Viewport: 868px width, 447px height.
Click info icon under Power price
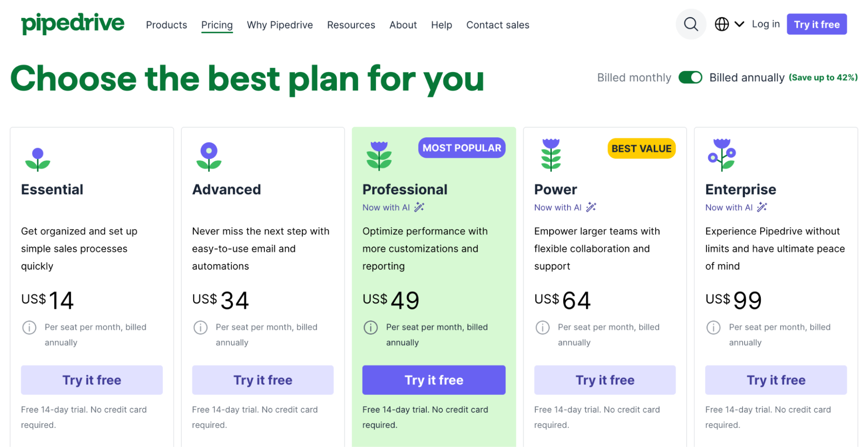pos(542,327)
